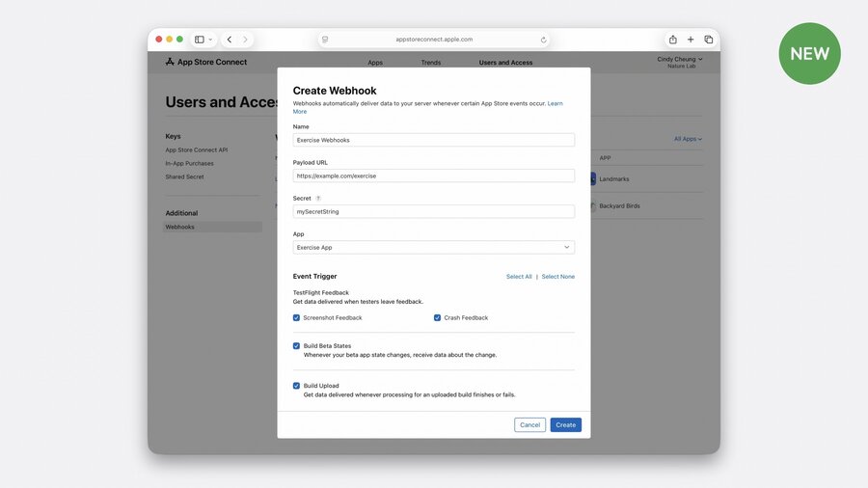Viewport: 868px width, 488px height.
Task: Open In-App Purchases keys section
Action: 189,163
